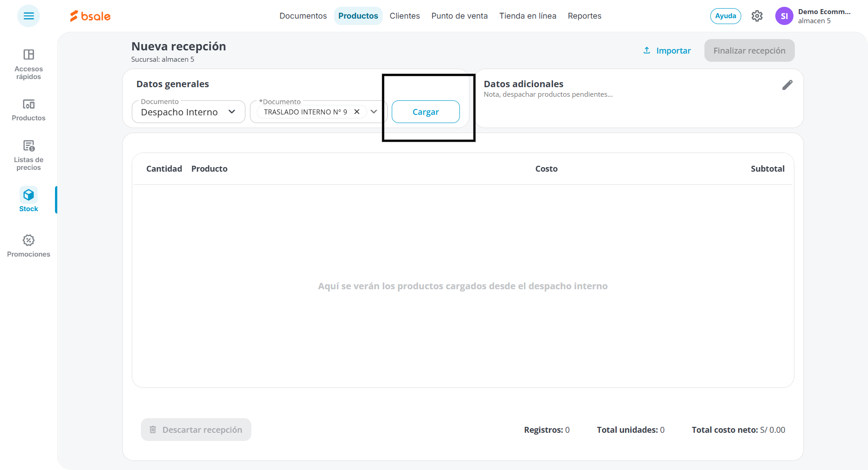
Task: Expand the Despacho Interno document dropdown
Action: coord(189,112)
